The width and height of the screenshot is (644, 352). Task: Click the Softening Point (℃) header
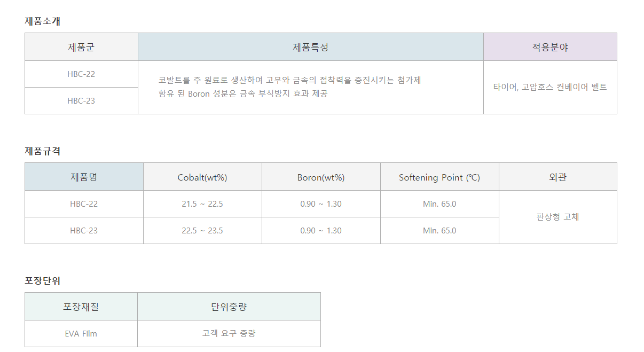(439, 177)
